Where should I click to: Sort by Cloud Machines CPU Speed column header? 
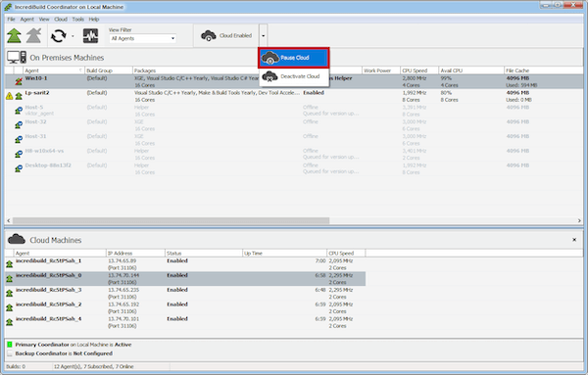coord(346,254)
